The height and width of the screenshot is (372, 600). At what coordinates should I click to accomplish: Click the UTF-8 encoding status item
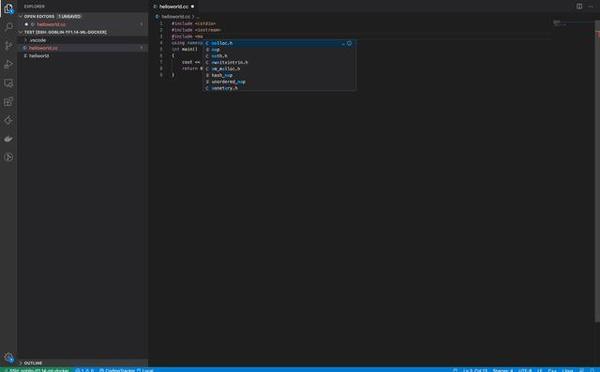pyautogui.click(x=525, y=370)
